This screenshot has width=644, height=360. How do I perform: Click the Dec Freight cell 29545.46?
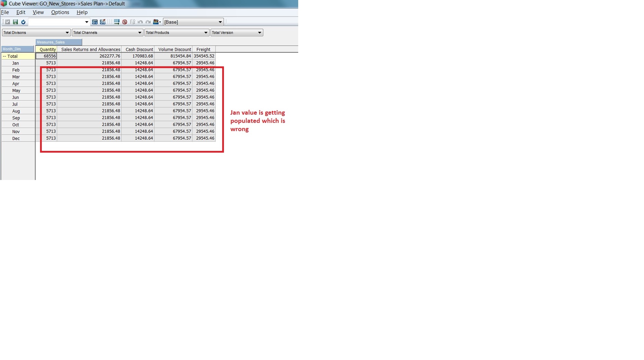[x=204, y=138]
